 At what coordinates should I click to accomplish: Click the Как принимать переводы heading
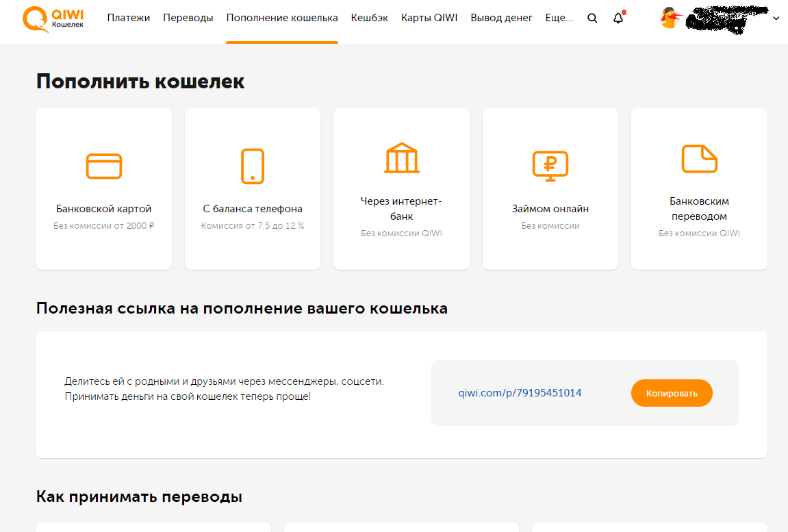(139, 497)
